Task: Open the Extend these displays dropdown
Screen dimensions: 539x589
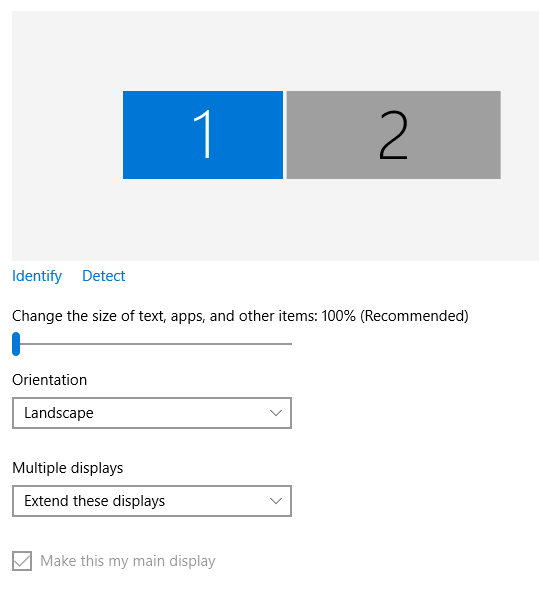Action: (x=152, y=501)
